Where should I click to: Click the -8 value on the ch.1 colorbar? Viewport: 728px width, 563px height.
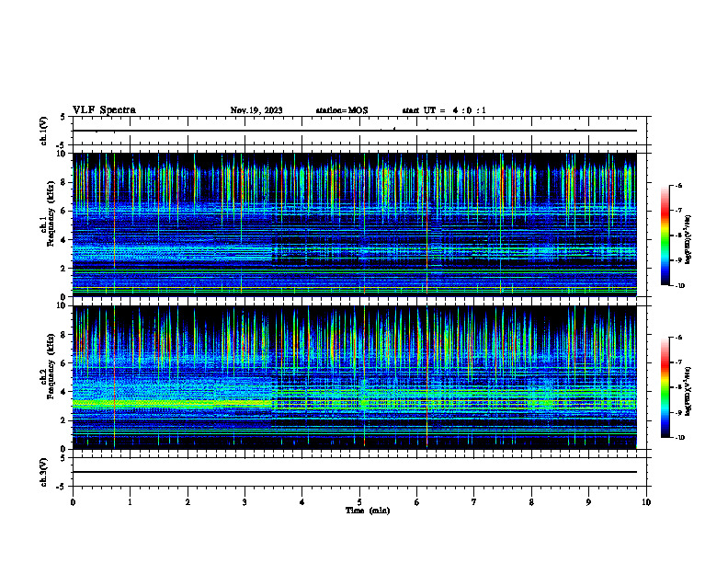(x=678, y=236)
